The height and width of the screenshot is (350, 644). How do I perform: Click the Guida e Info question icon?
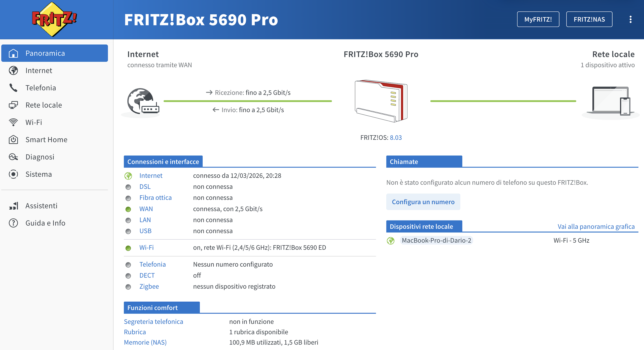[13, 223]
